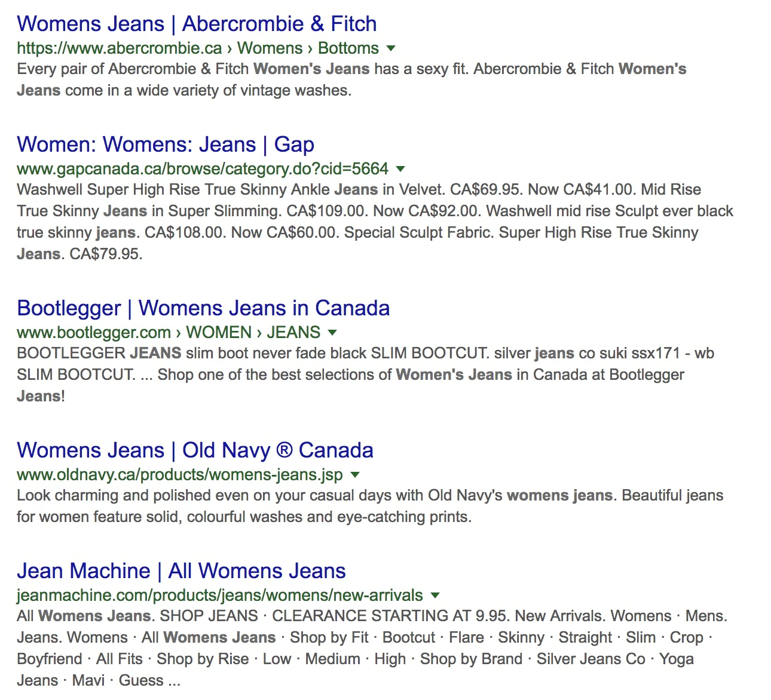Expand the arrow beside the oldnavy.ca URL
771x700 pixels.
point(355,475)
